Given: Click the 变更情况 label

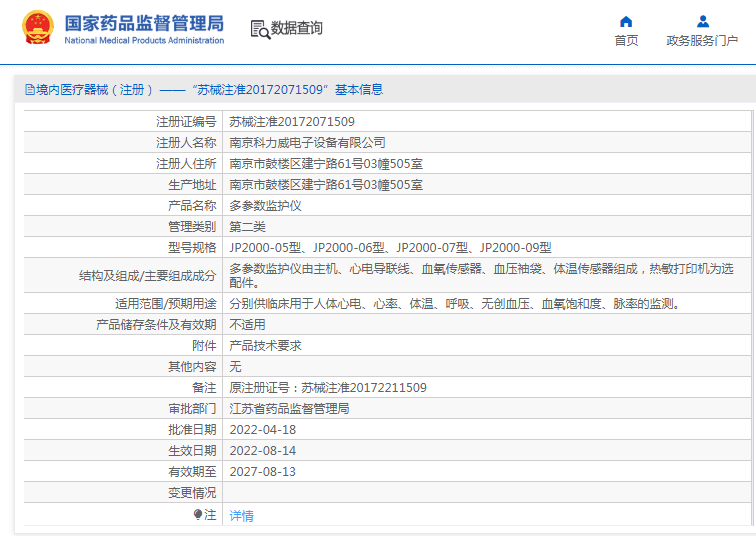Looking at the screenshot, I should click(192, 493).
